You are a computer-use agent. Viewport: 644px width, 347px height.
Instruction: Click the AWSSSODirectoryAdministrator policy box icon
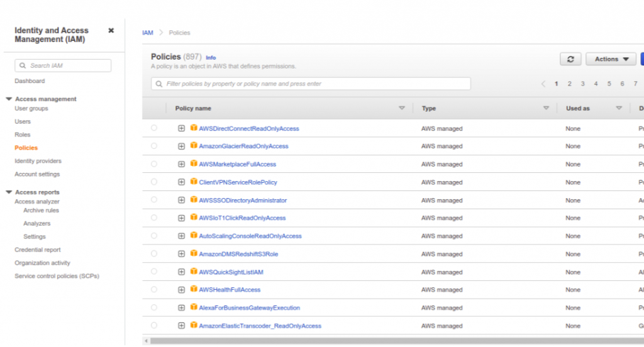point(194,199)
